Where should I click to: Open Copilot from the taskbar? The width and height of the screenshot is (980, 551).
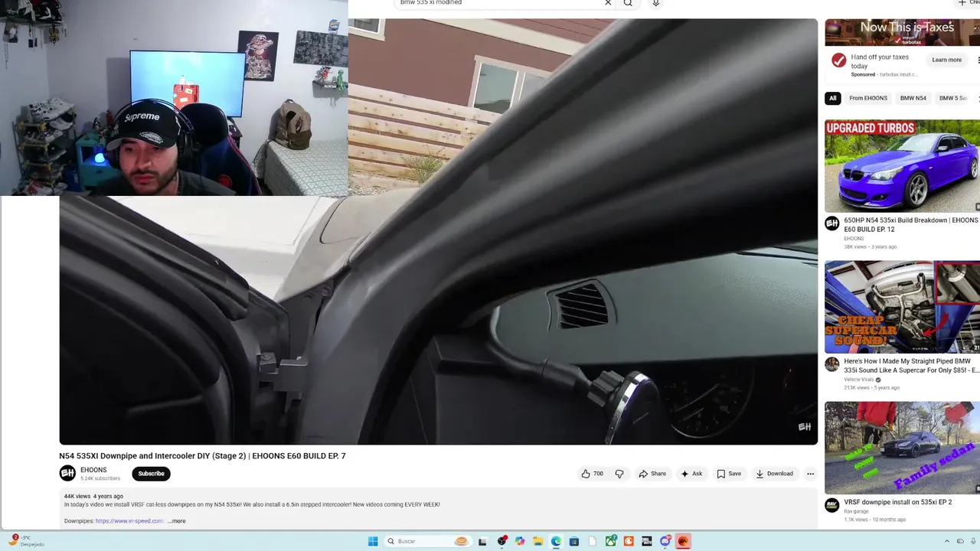coord(520,541)
